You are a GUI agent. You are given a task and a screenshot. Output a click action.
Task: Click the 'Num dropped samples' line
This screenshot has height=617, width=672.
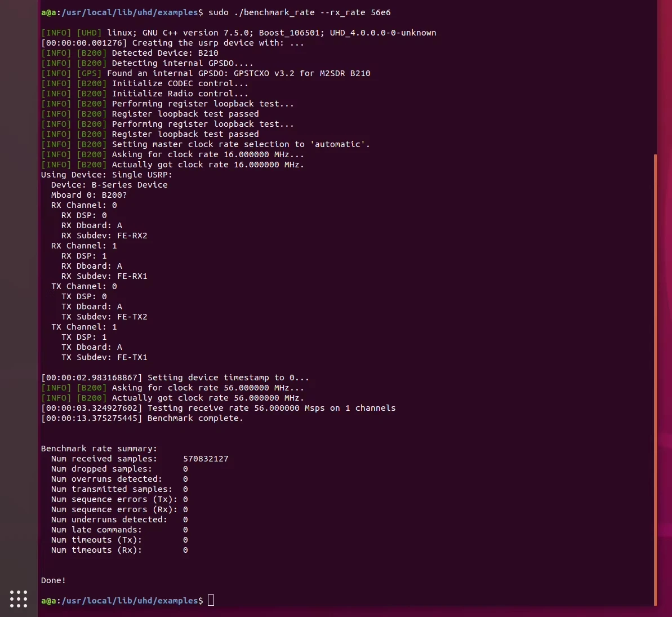click(119, 469)
